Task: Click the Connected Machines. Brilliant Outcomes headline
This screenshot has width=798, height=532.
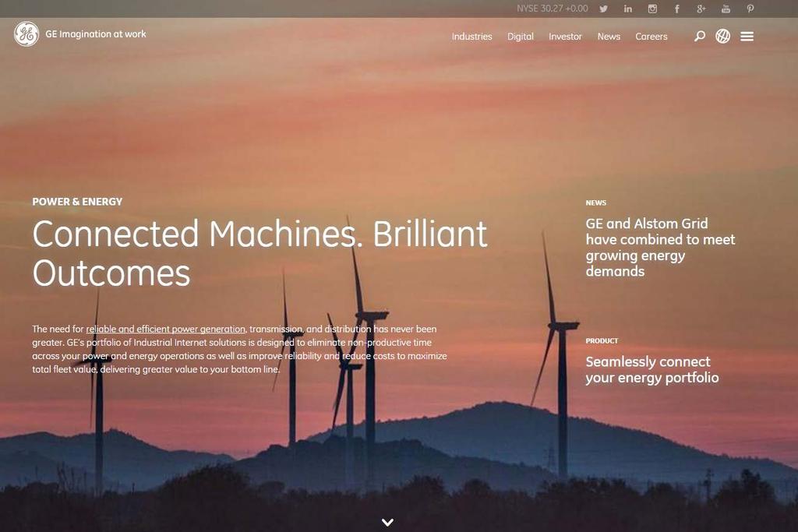Action: pyautogui.click(x=260, y=254)
